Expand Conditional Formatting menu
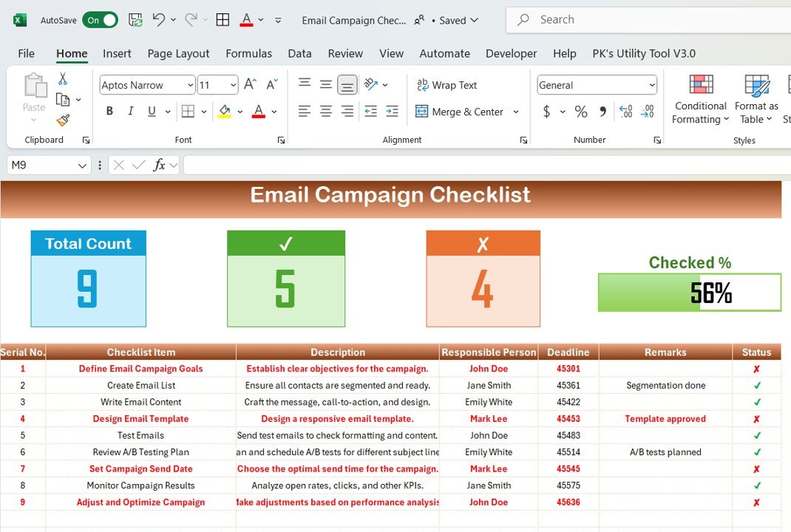Image resolution: width=791 pixels, height=532 pixels. (x=701, y=99)
